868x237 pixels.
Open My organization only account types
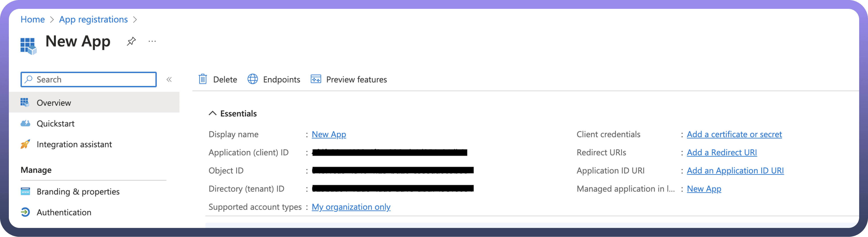351,207
